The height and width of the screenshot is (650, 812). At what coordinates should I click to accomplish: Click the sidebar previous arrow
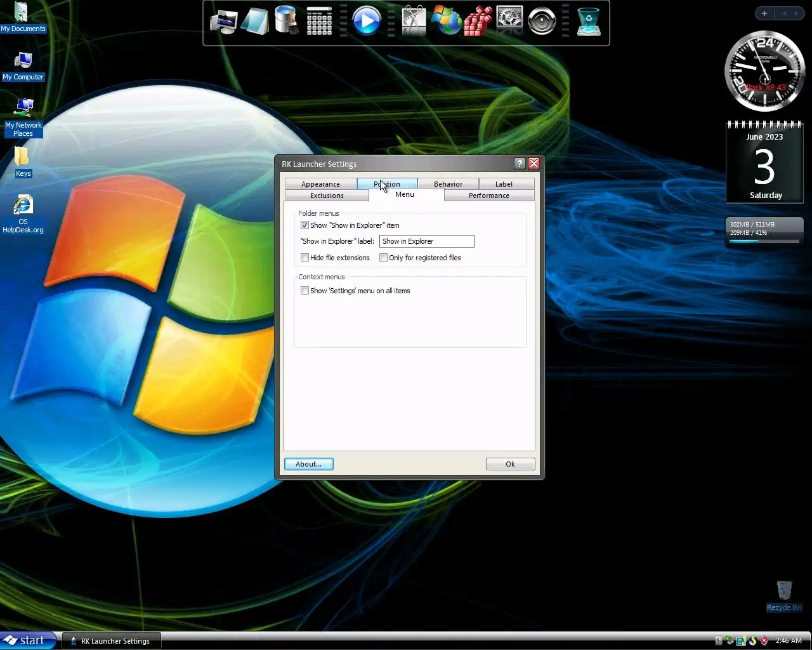(784, 13)
